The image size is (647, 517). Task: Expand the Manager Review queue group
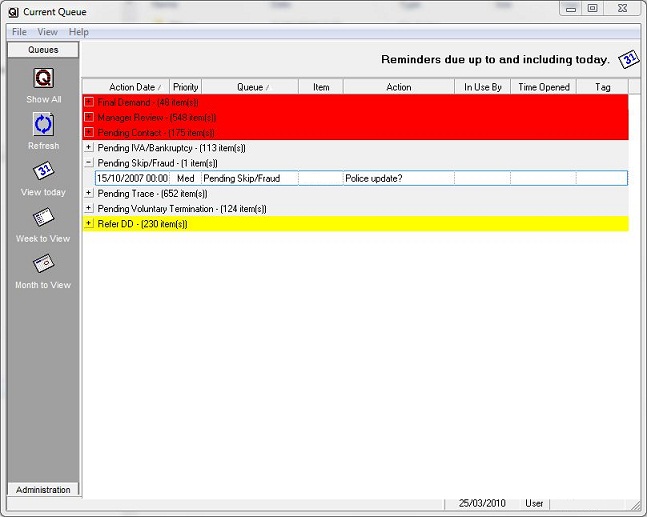click(89, 117)
